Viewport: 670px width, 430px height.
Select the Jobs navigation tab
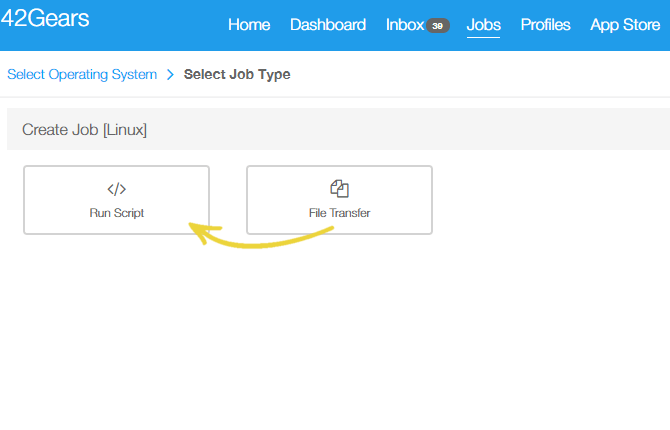coord(483,25)
